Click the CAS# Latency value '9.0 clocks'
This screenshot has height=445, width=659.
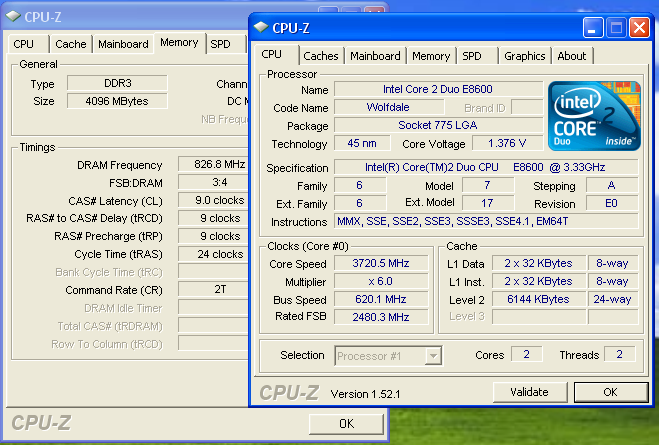pyautogui.click(x=214, y=200)
